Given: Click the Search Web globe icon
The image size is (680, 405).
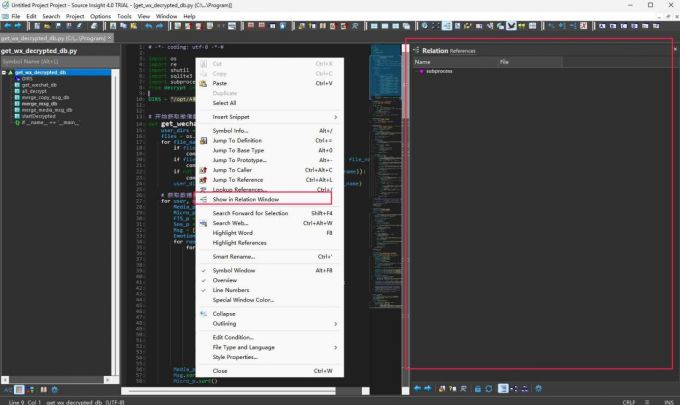Looking at the screenshot, I should point(203,222).
